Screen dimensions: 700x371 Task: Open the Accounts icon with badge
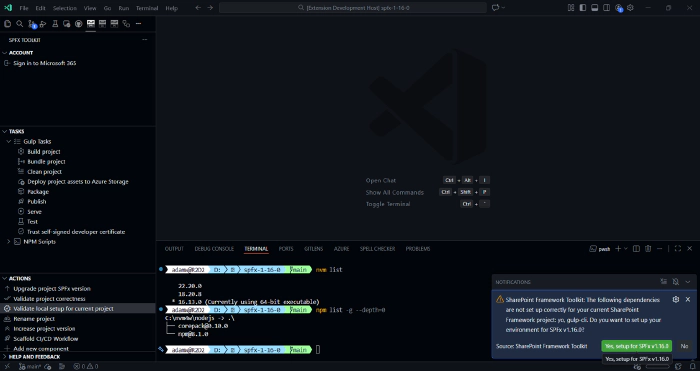click(x=618, y=8)
